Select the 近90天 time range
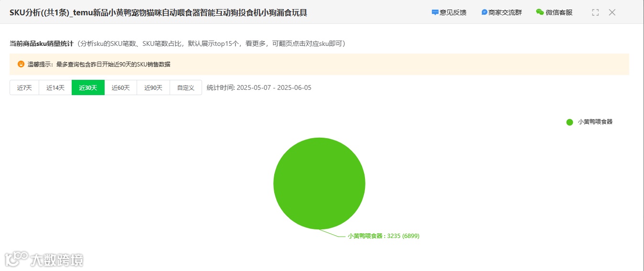 (153, 87)
